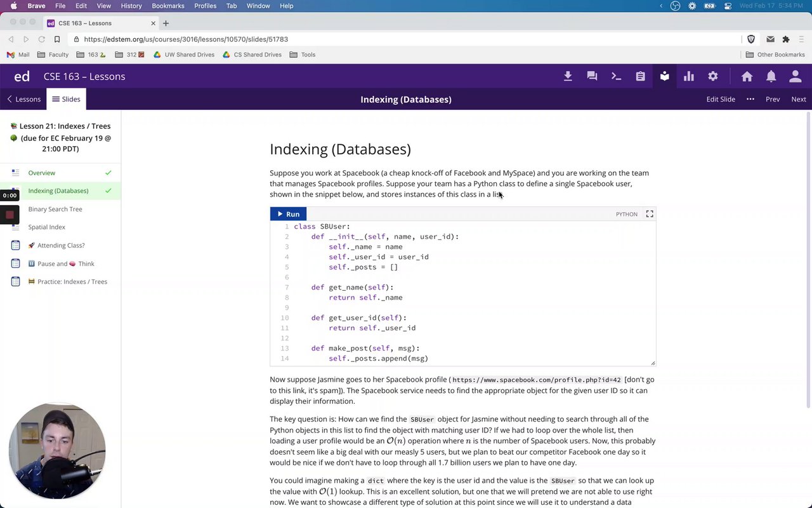812x508 pixels.
Task: Go back to Lessons list
Action: pos(23,99)
